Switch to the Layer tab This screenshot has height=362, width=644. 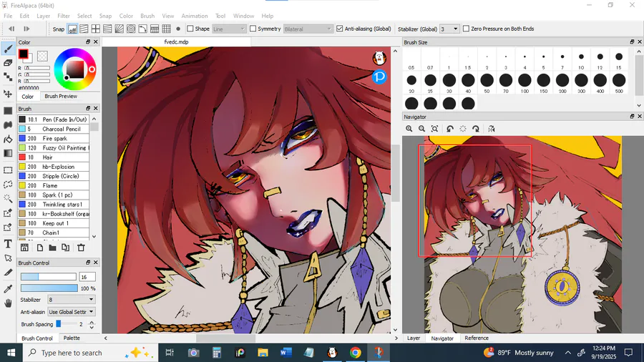coord(414,338)
